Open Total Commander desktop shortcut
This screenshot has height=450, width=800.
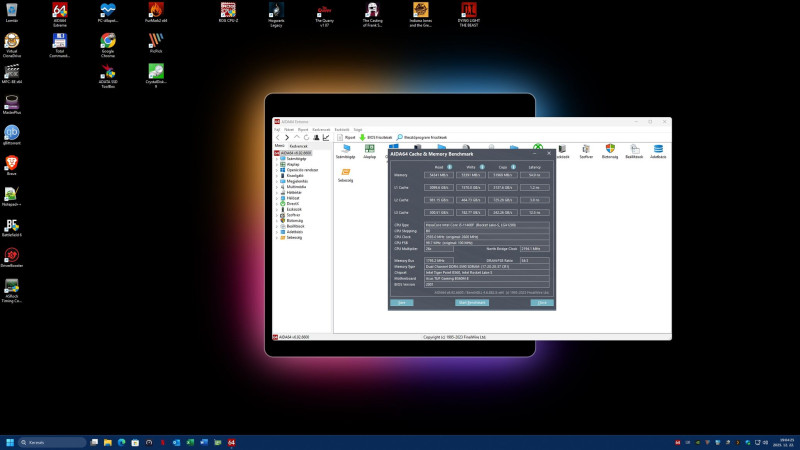pos(60,44)
